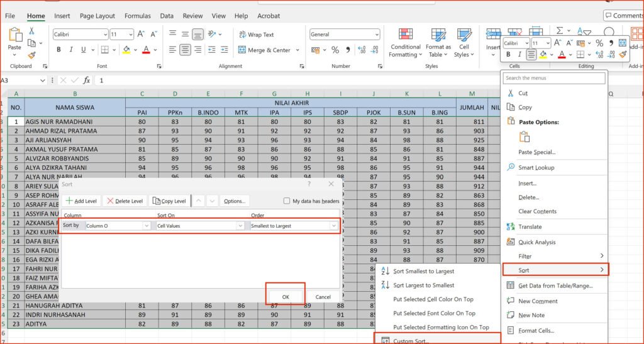Screen dimensions: 644x344
Task: Click the Add Level button
Action: click(x=81, y=201)
